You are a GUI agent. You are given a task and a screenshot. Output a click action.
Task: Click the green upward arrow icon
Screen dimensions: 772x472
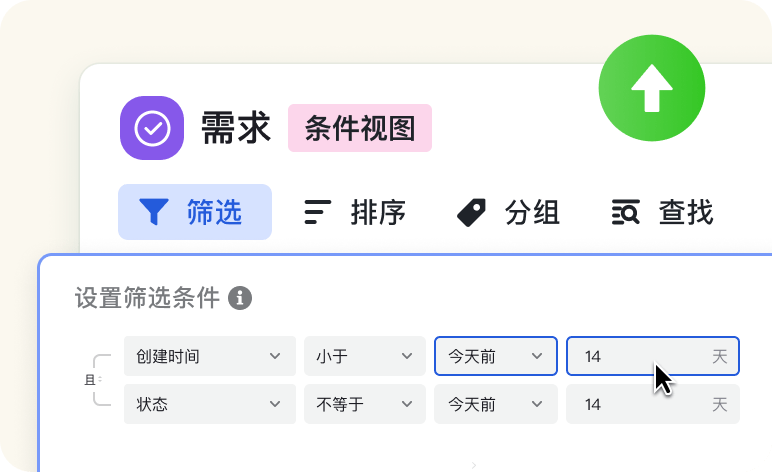point(651,90)
